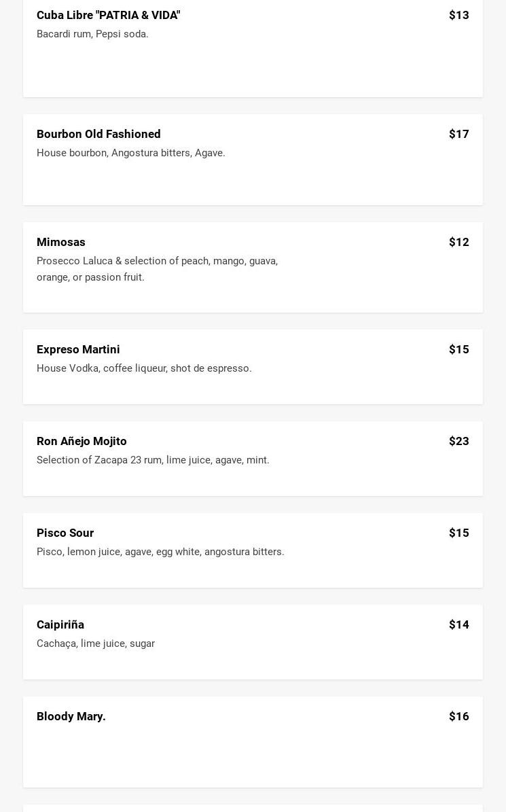
Task: Click the Zacapa 23 rum description
Action: click(x=153, y=460)
